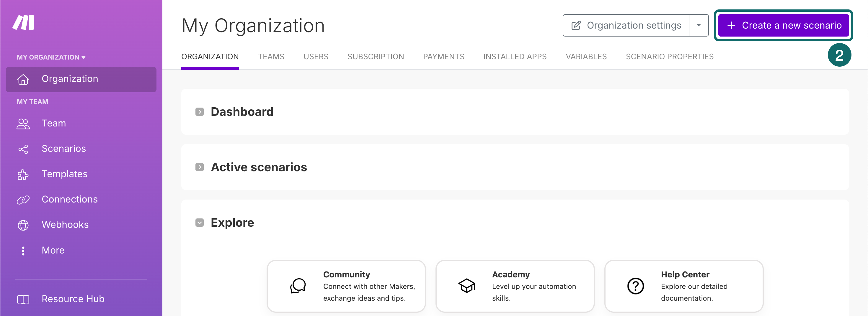
Task: Expand the Active scenarios section
Action: point(200,167)
